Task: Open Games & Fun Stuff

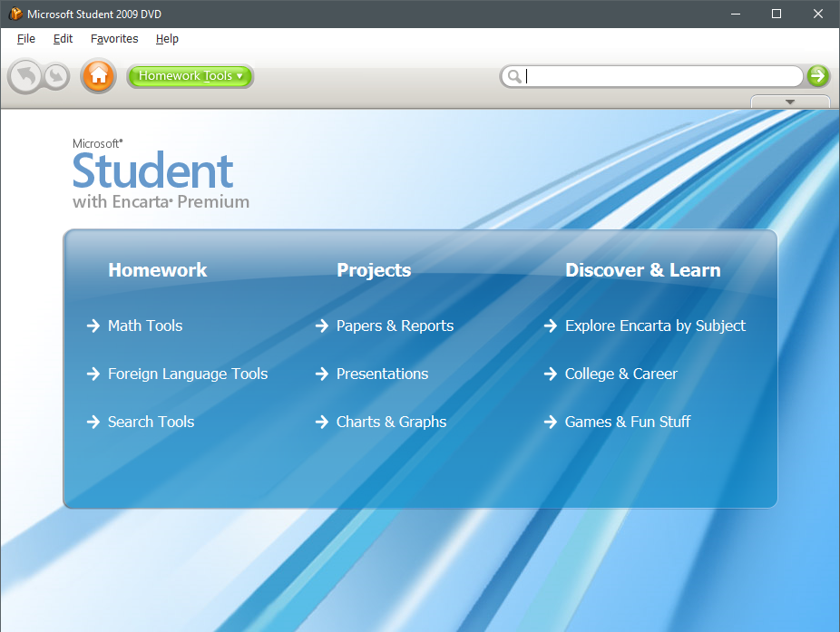Action: pyautogui.click(x=628, y=422)
